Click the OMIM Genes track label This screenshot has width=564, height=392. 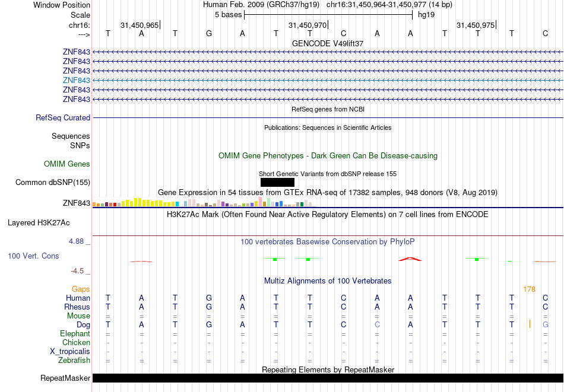point(67,164)
